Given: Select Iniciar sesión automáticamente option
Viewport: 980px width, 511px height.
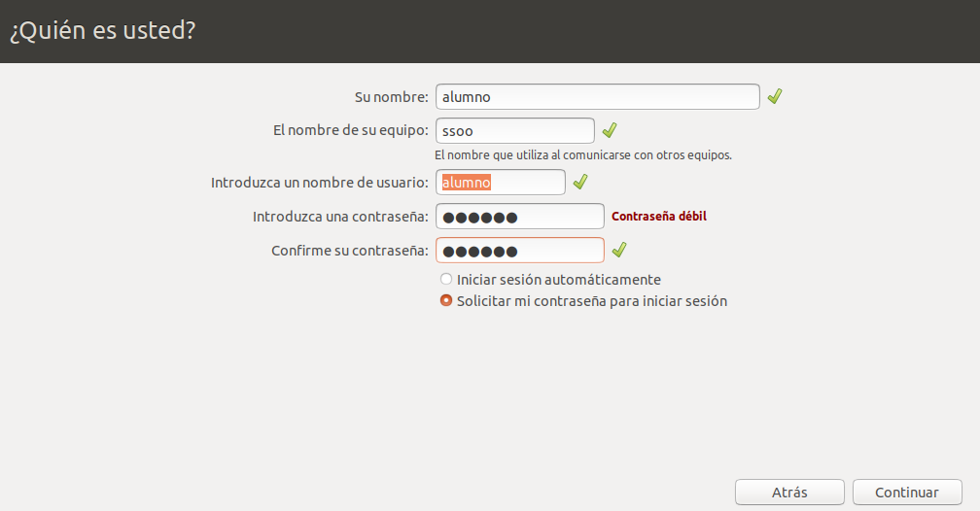Looking at the screenshot, I should point(446,280).
